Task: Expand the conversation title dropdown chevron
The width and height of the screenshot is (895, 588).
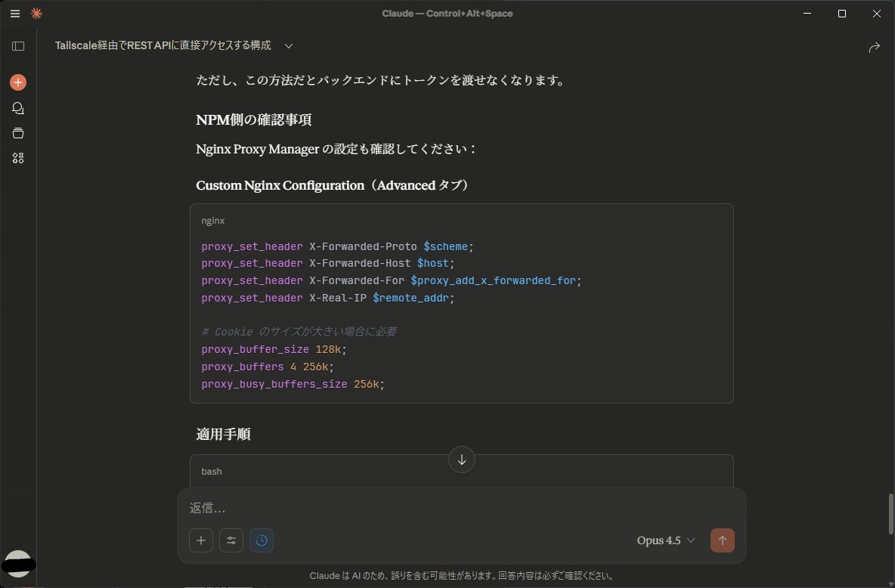Action: (x=289, y=45)
